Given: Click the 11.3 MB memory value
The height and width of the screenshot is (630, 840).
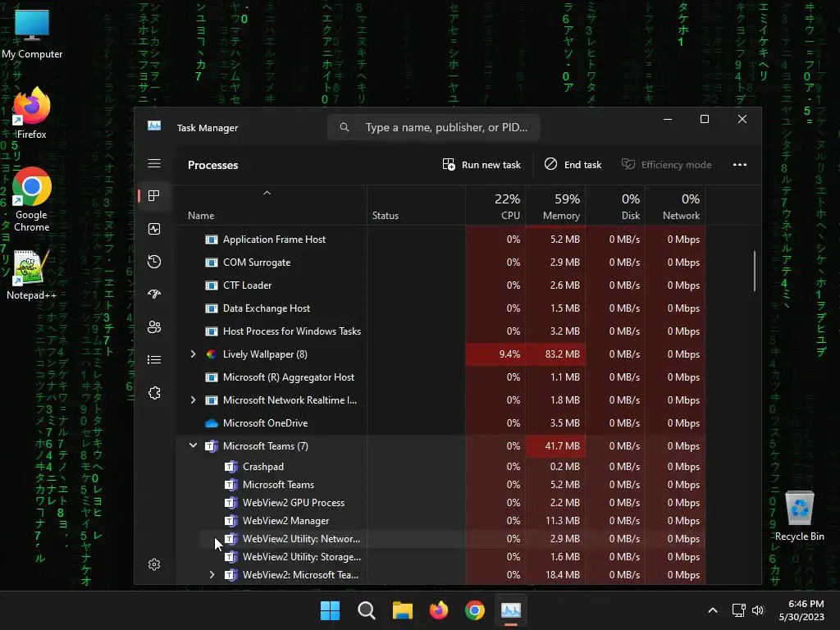Looking at the screenshot, I should 563,521.
